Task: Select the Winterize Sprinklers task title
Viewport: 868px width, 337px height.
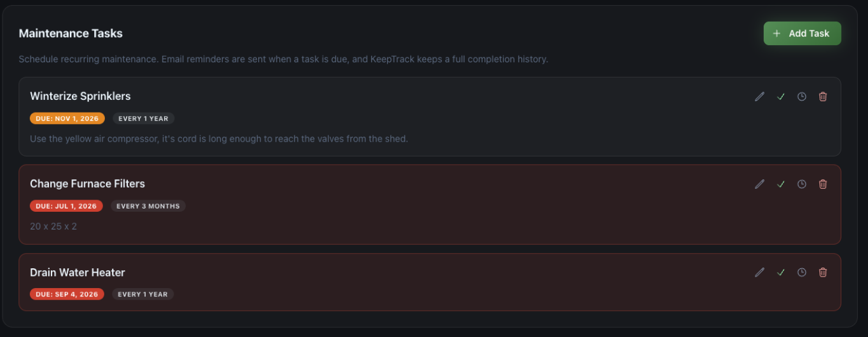Action: 80,96
